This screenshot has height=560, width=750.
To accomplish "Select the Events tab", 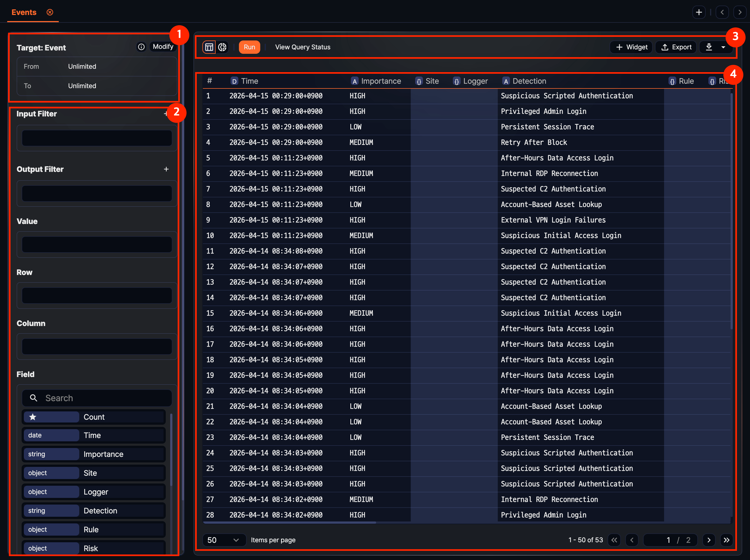I will click(24, 12).
